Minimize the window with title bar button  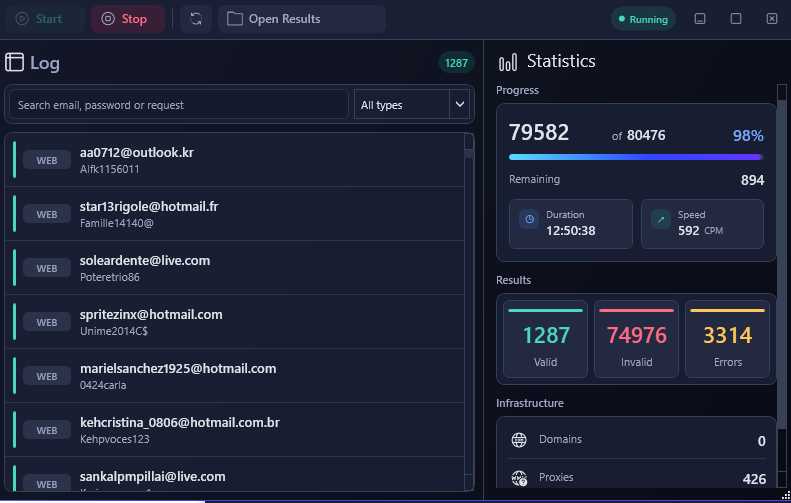tap(700, 19)
